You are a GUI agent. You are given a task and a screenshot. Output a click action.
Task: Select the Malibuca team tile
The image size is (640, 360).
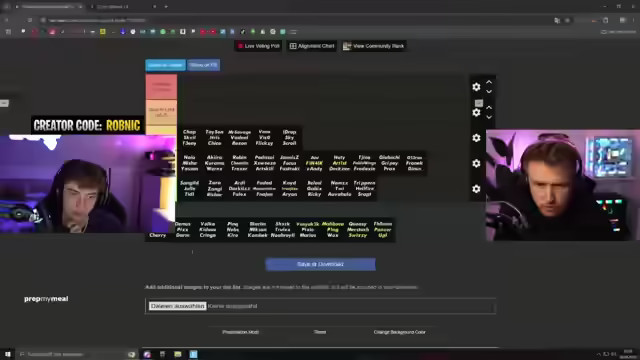click(x=333, y=230)
